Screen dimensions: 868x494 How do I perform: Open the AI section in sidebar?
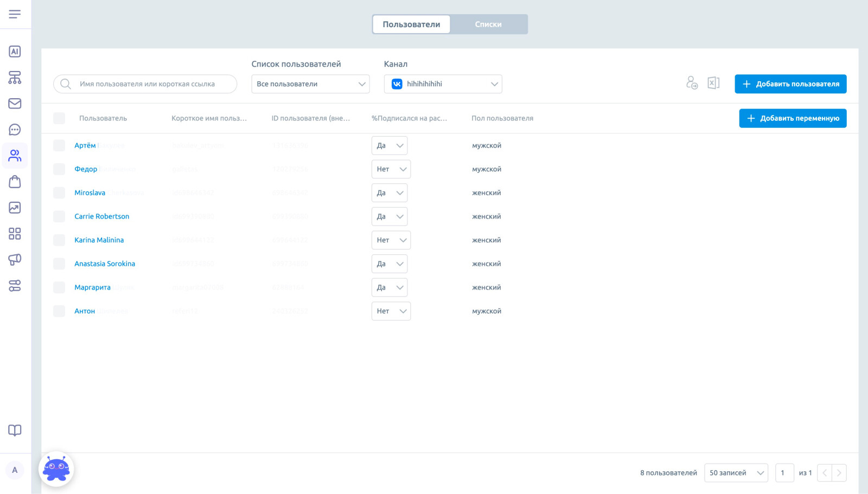(15, 52)
